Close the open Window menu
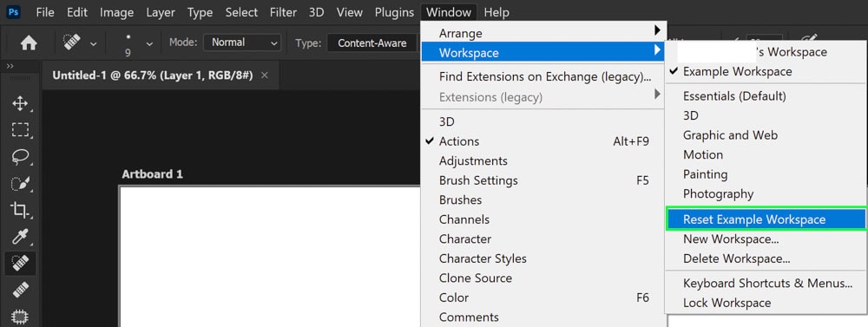 pyautogui.click(x=449, y=12)
